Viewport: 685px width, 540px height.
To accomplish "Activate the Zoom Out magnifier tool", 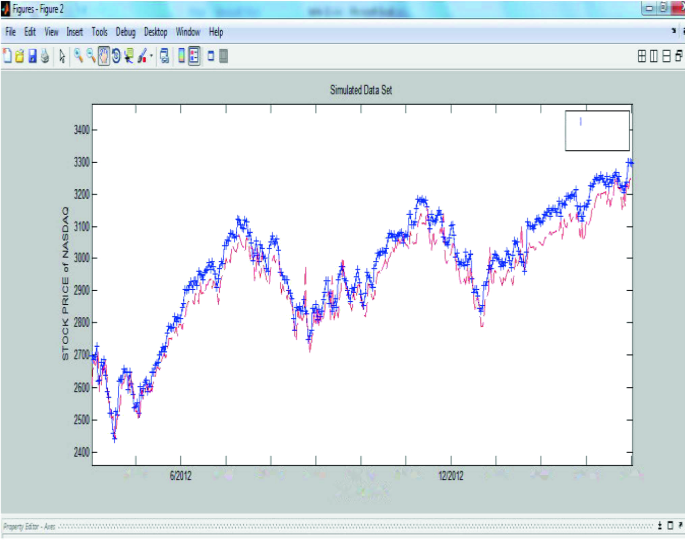I will tap(91, 56).
